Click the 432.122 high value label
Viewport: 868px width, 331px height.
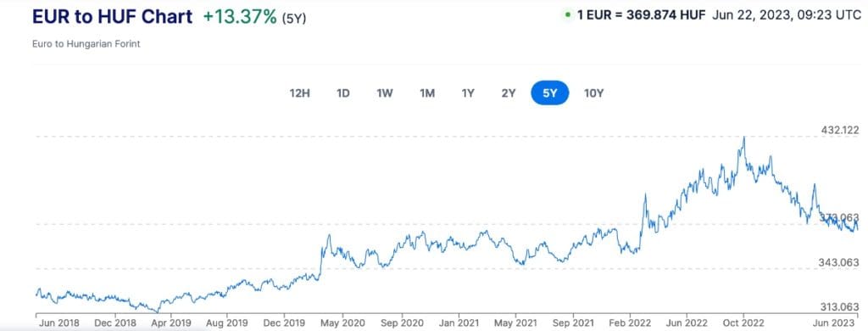840,131
